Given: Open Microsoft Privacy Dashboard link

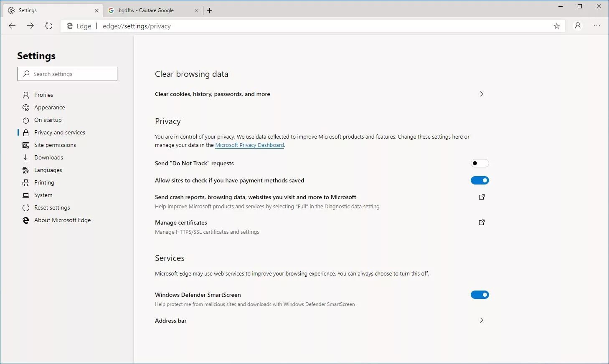Looking at the screenshot, I should 249,145.
